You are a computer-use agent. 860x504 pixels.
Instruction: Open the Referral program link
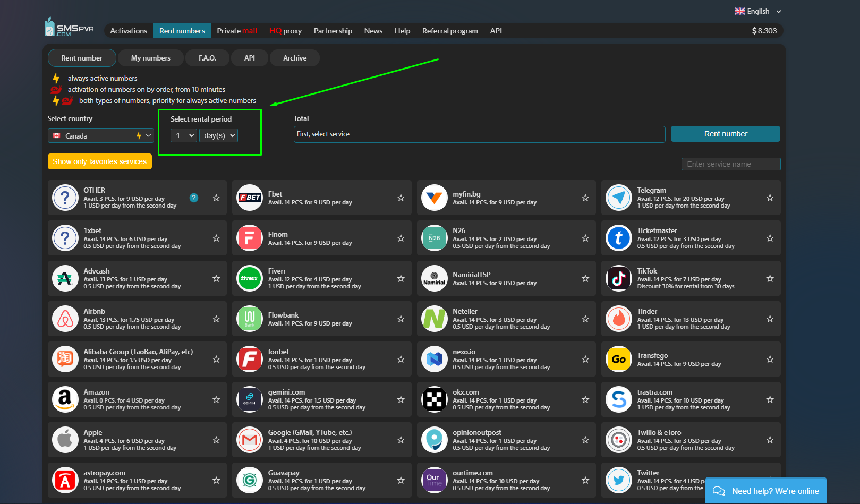point(450,31)
